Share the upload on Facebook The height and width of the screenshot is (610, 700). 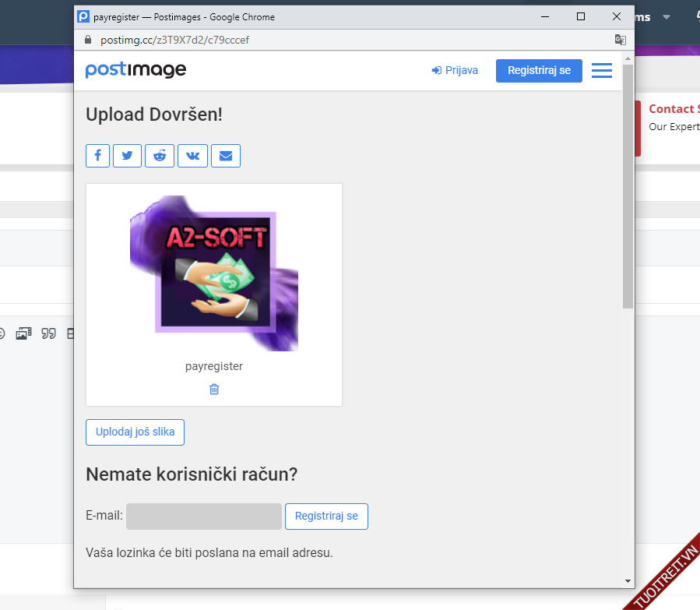point(98,156)
